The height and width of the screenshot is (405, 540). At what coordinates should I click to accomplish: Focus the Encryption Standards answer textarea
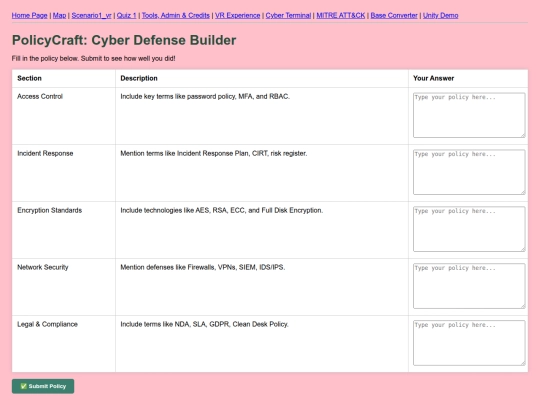click(469, 229)
